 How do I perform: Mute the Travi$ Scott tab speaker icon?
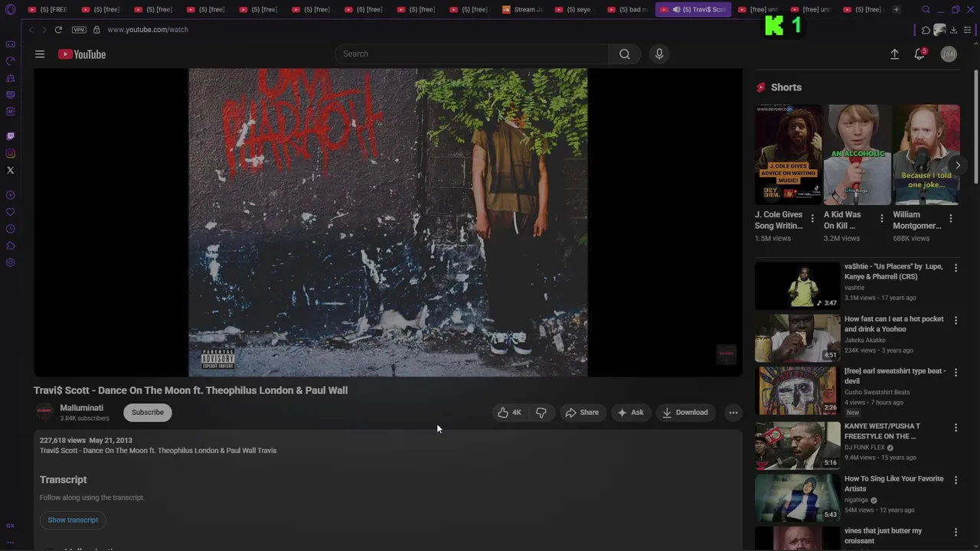tap(676, 10)
